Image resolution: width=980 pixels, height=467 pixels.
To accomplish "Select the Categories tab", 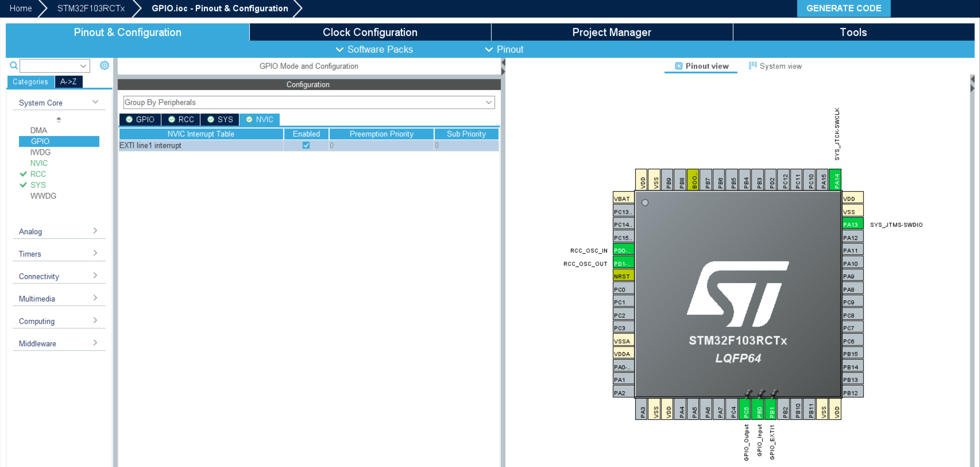I will (x=30, y=82).
